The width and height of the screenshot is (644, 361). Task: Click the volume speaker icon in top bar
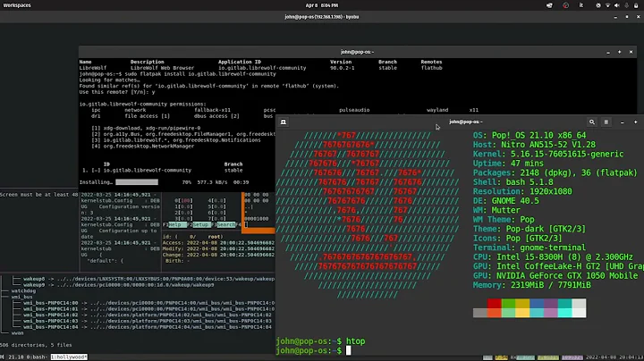(616, 5)
